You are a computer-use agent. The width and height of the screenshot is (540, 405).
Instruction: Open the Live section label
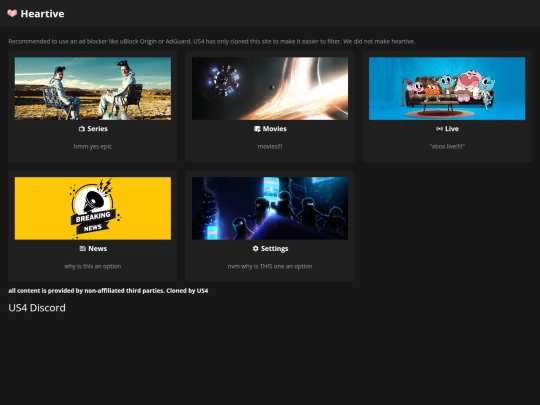[452, 129]
